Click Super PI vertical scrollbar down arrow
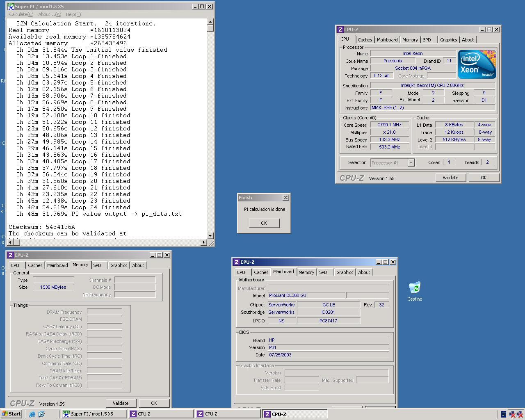The image size is (525, 420). click(x=210, y=235)
